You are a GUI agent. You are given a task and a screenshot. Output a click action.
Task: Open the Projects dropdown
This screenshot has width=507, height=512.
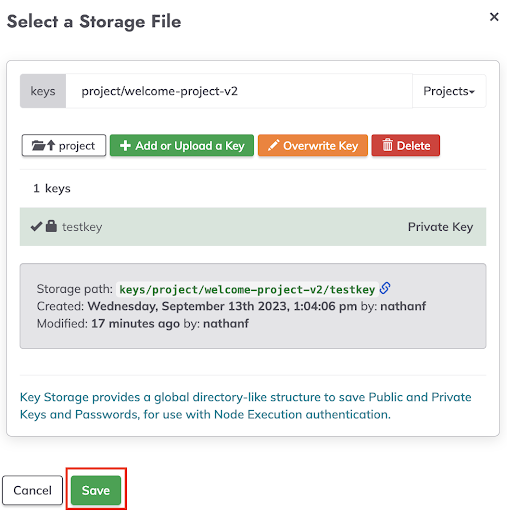tap(449, 91)
